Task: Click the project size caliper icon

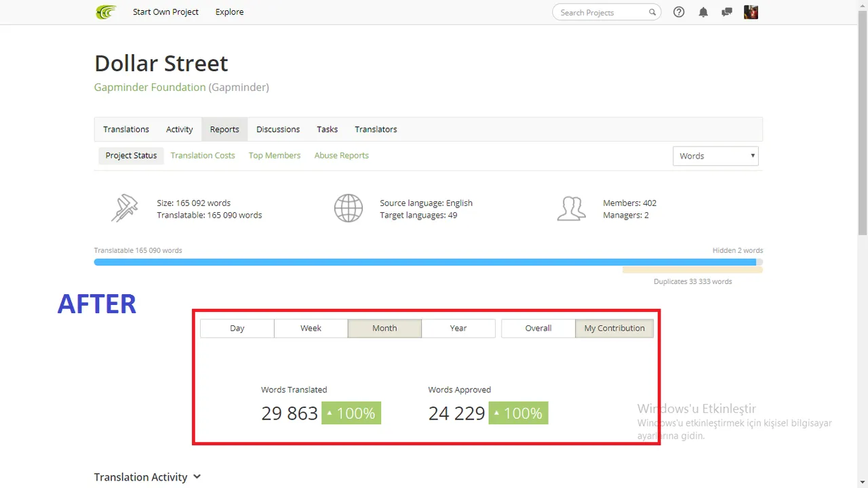Action: 124,208
